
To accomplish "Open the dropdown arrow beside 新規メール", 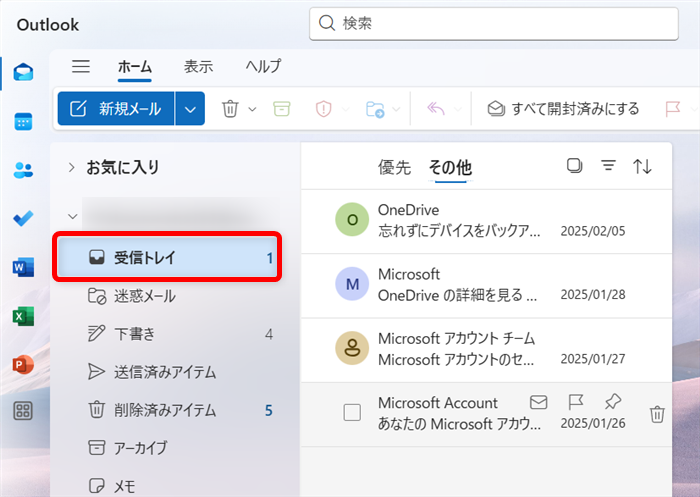I will click(x=190, y=109).
